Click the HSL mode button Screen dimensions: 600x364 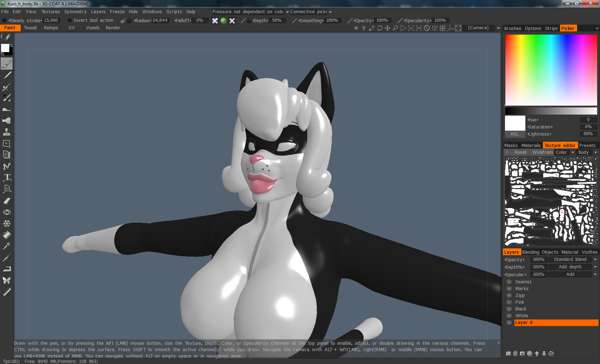[x=515, y=134]
